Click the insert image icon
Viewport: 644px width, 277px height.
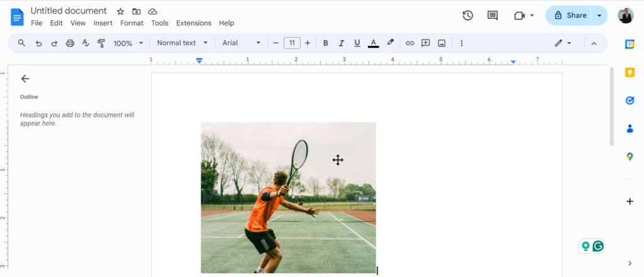pos(441,43)
